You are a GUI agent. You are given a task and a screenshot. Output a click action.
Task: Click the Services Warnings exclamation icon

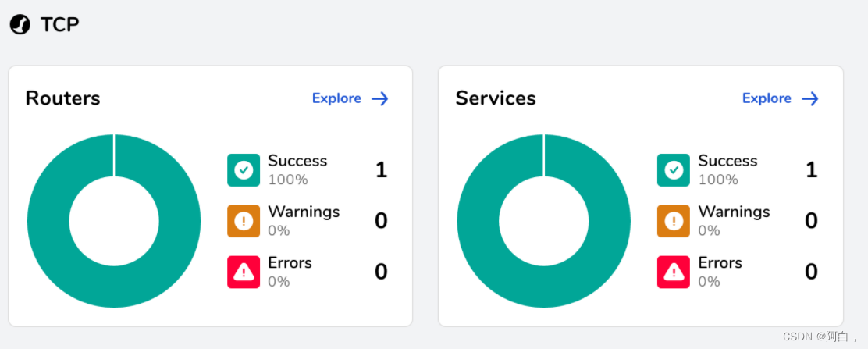pyautogui.click(x=674, y=221)
